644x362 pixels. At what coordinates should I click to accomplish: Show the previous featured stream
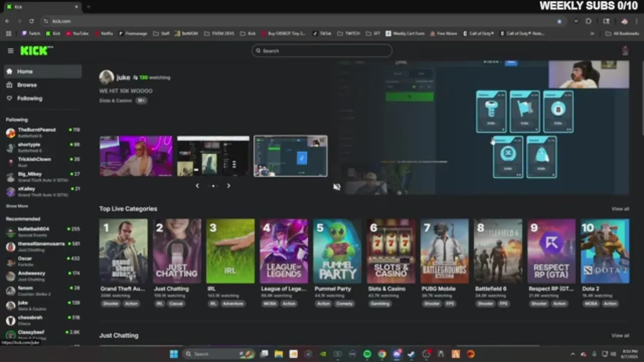click(x=197, y=186)
